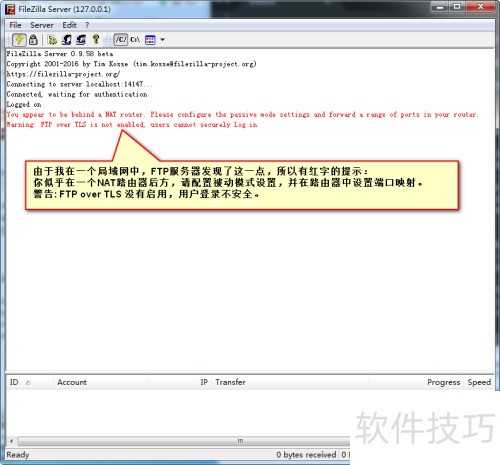Click the Copyright 2001-2016 log line
Viewport: 500px width, 465px height.
131,64
